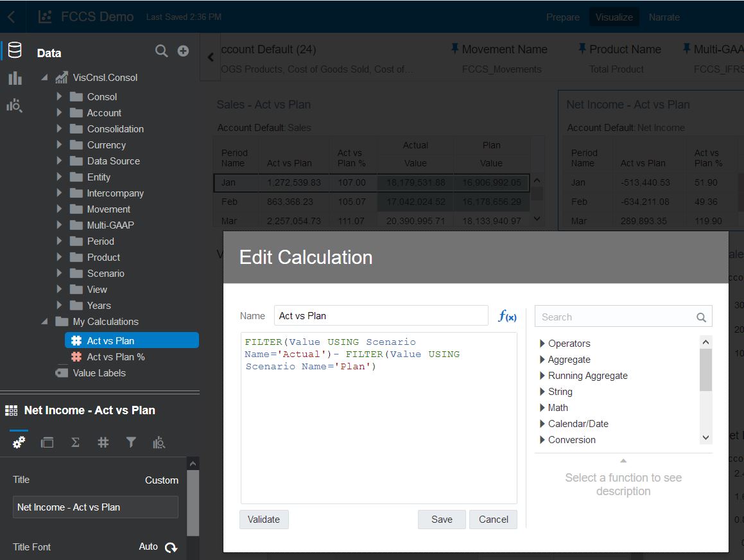Open the Visualizations bar chart icon sidebar
This screenshot has width=744, height=560.
click(14, 78)
